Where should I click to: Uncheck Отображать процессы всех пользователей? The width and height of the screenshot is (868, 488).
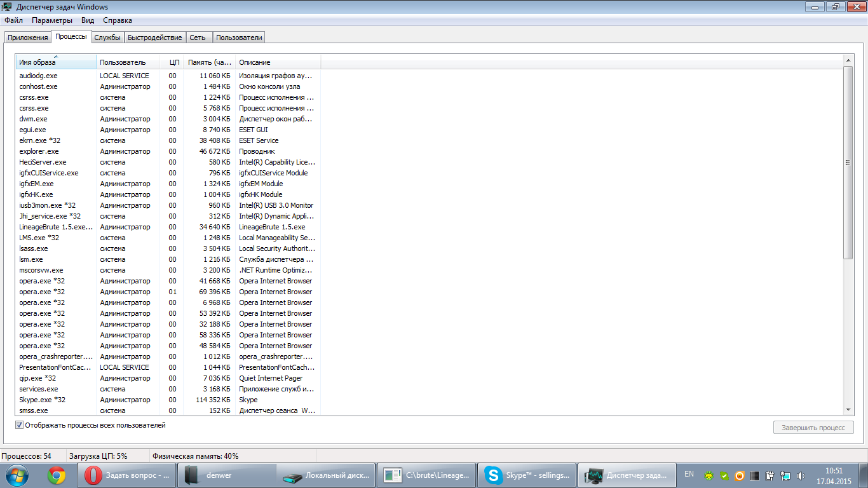tap(19, 425)
